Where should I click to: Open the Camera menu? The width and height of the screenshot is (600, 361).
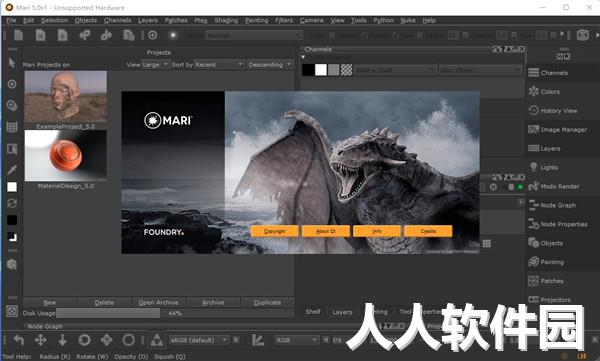(311, 20)
